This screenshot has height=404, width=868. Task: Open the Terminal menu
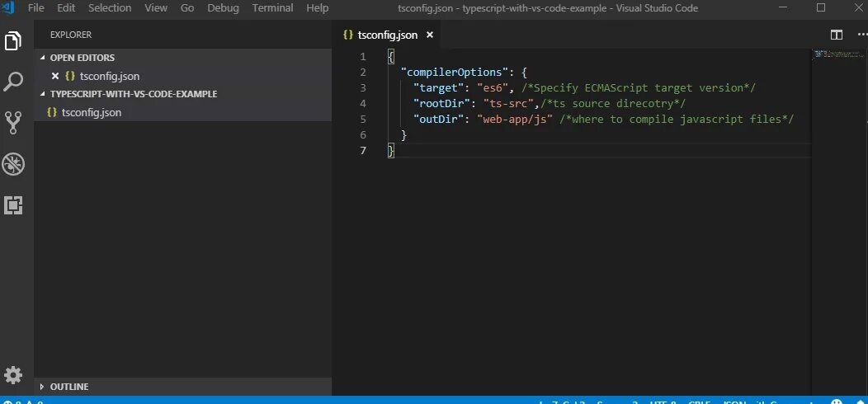point(272,7)
